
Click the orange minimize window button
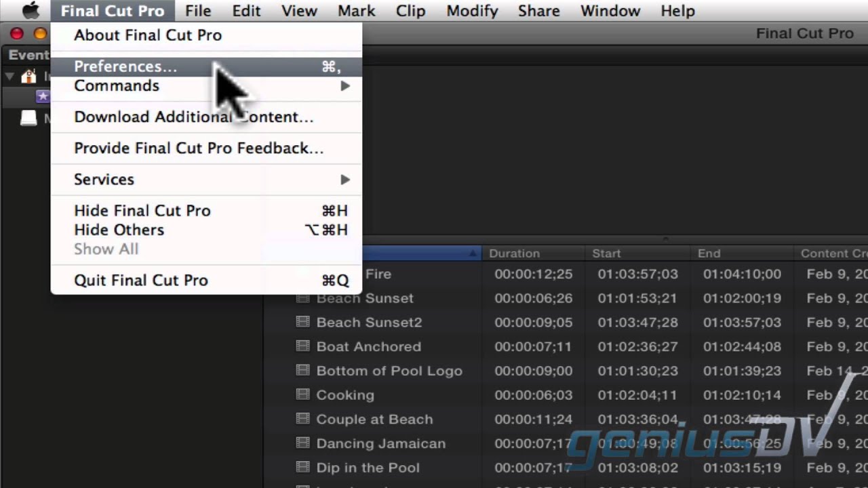coord(40,33)
